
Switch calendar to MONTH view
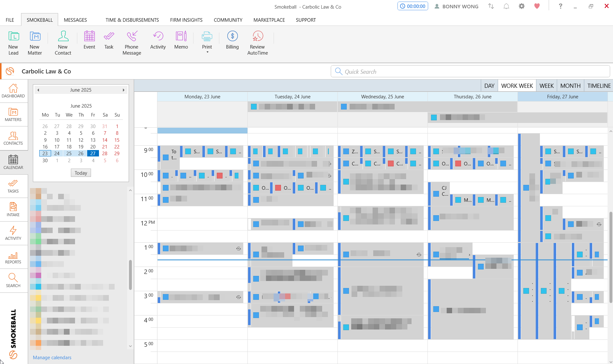[570, 86]
